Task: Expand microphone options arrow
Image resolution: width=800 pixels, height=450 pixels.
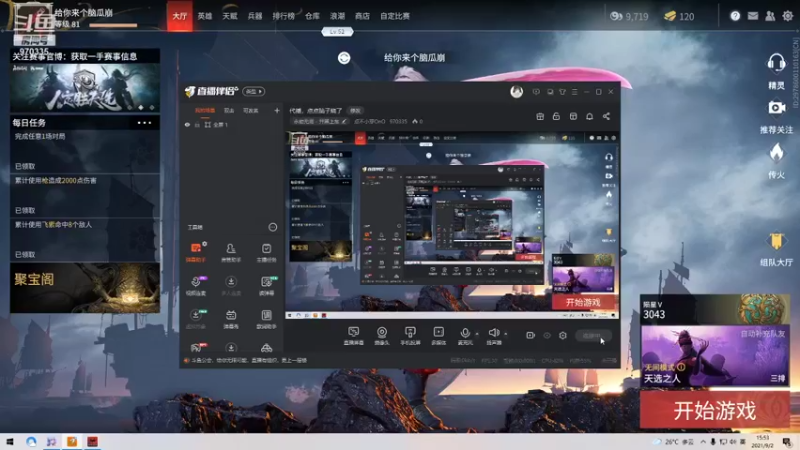Action: (x=477, y=334)
